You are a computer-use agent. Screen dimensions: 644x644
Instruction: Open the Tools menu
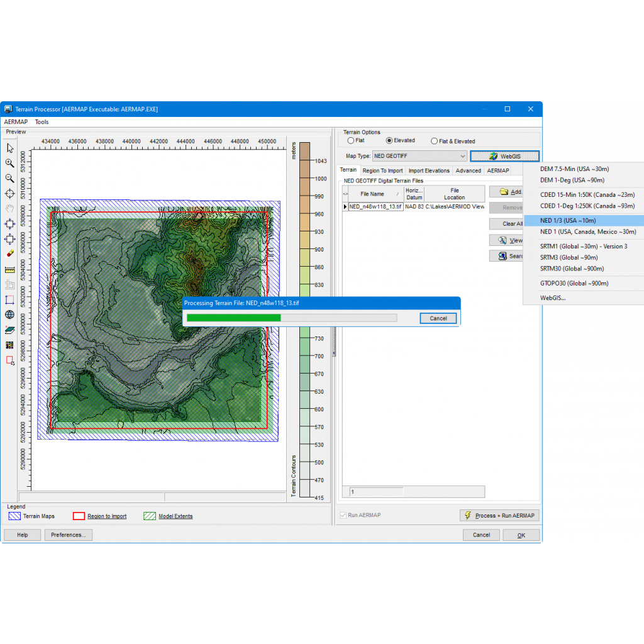tap(42, 122)
